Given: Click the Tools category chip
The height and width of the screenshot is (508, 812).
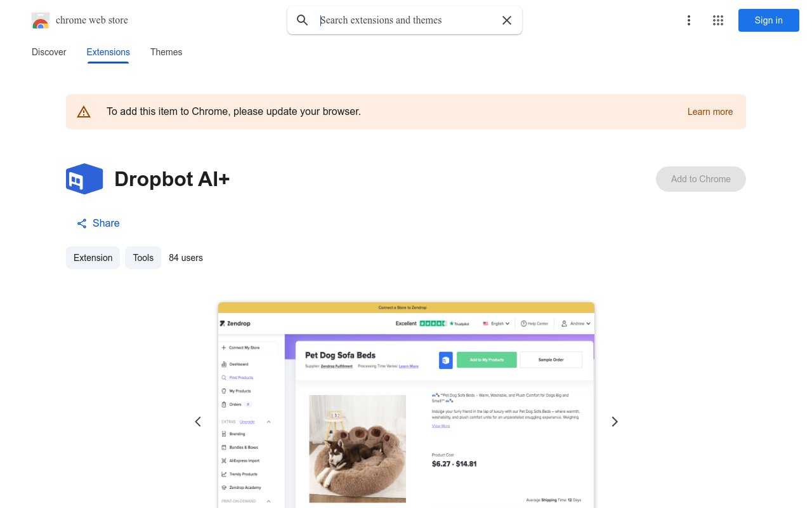Looking at the screenshot, I should (x=143, y=258).
